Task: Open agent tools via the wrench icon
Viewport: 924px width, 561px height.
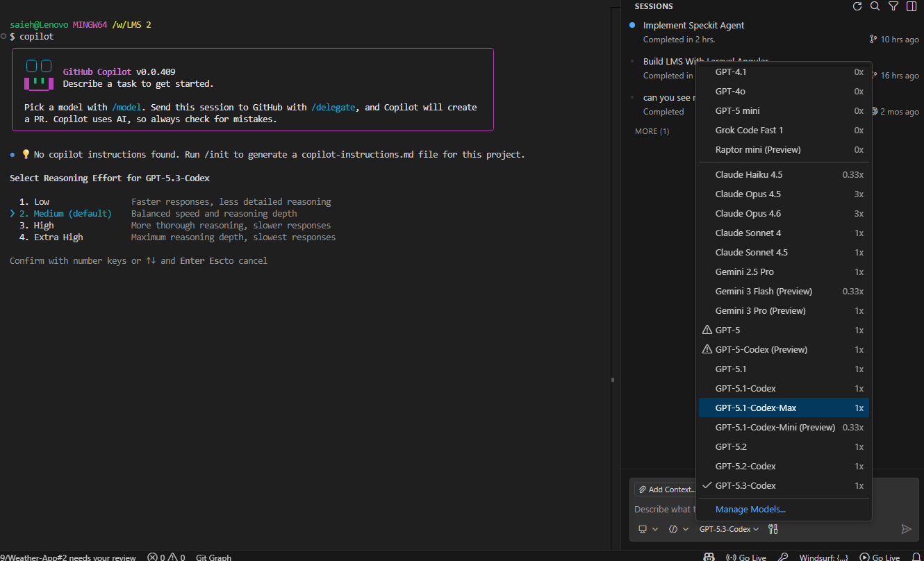Action: click(x=773, y=528)
